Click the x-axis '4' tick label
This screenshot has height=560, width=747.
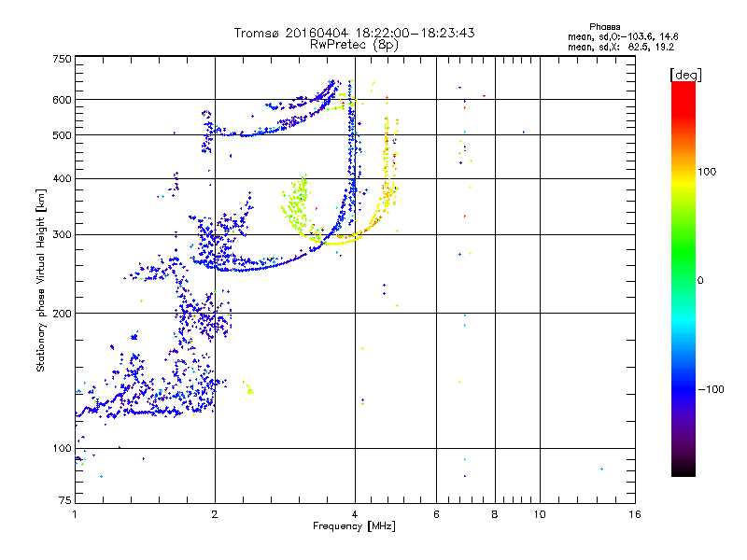(355, 514)
